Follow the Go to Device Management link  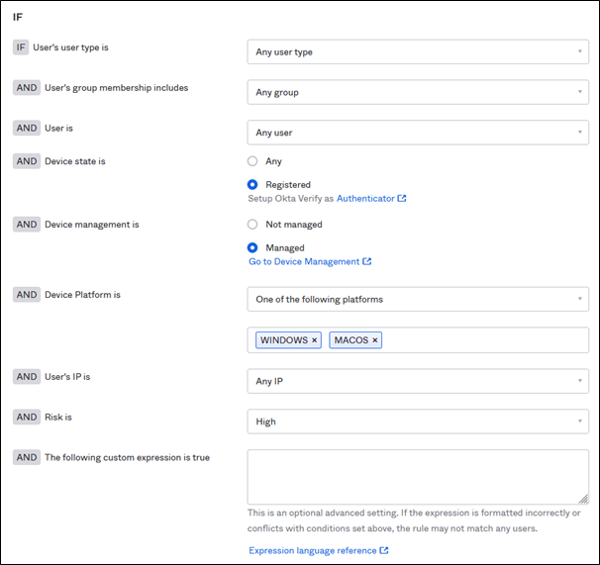(x=303, y=262)
